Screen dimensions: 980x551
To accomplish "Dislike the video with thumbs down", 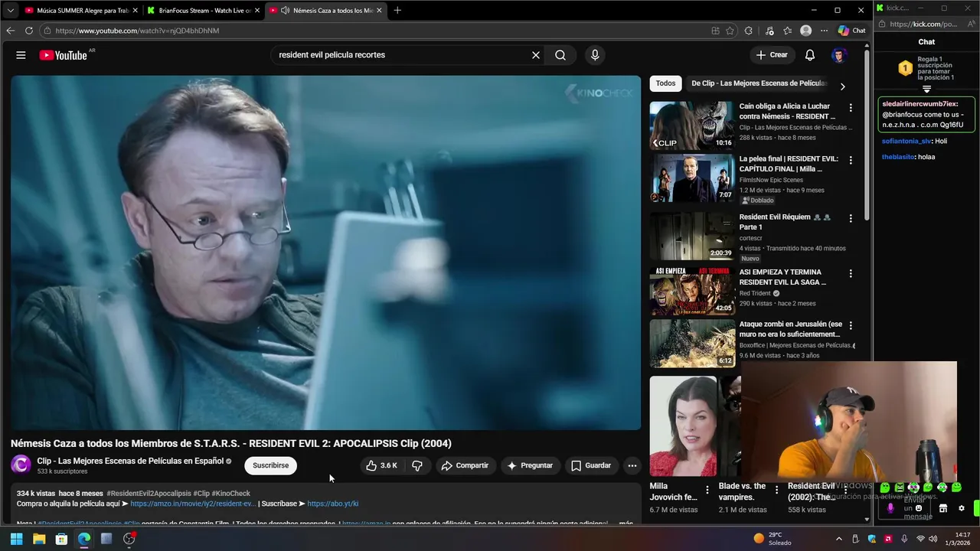I will (x=417, y=465).
